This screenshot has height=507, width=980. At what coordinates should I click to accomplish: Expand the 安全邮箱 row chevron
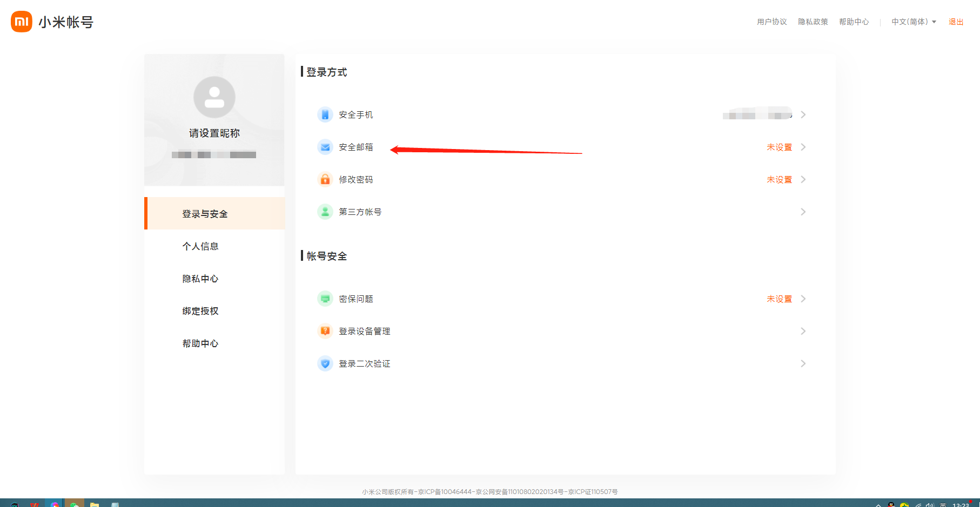(x=803, y=147)
